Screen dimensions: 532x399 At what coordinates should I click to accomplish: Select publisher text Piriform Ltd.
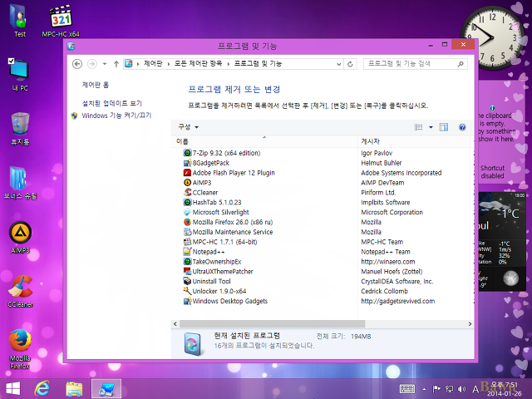[378, 192]
